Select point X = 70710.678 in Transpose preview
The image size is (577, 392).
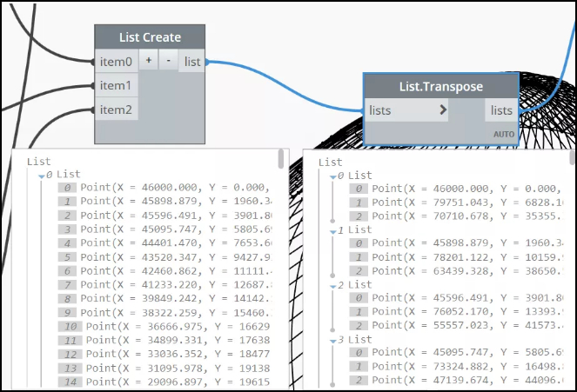coord(456,216)
